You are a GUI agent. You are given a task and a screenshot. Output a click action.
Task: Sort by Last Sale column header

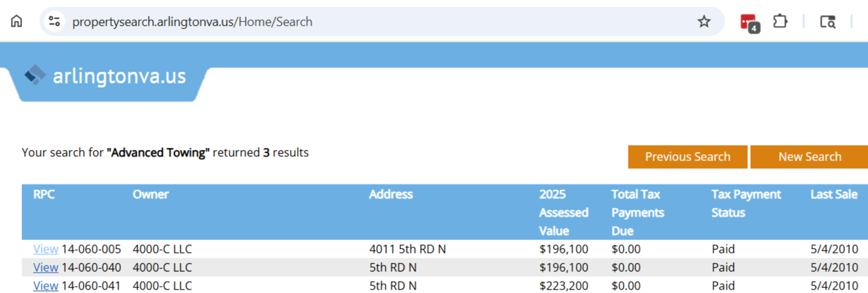tap(833, 194)
